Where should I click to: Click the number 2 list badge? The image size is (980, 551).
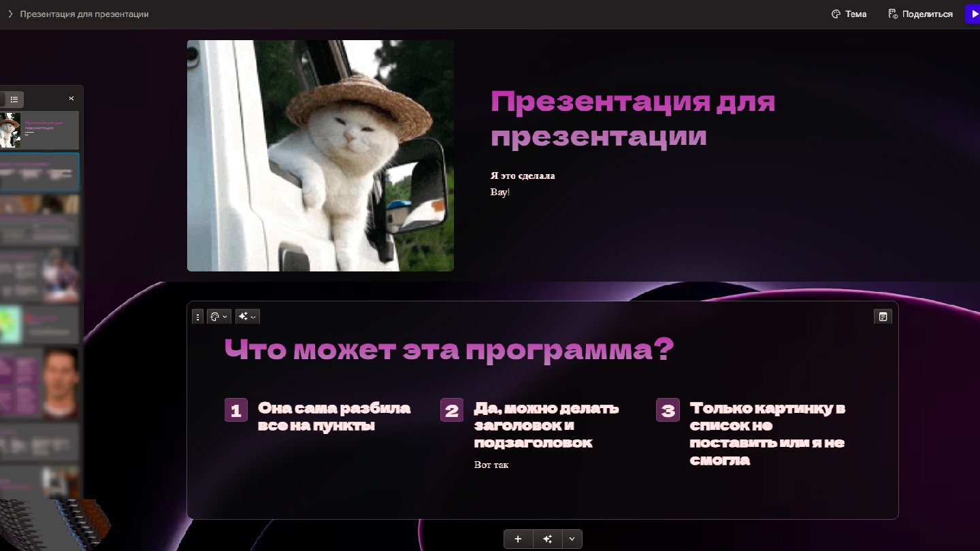pyautogui.click(x=452, y=410)
